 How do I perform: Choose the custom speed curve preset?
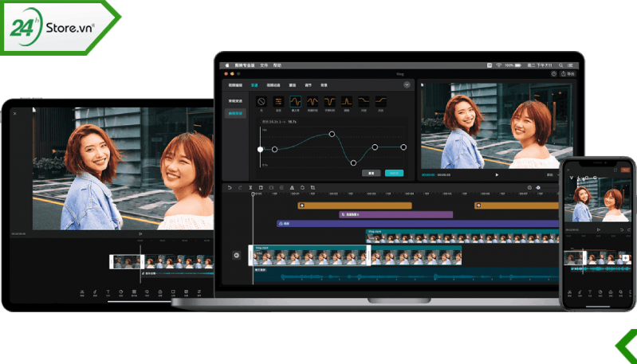tap(278, 101)
